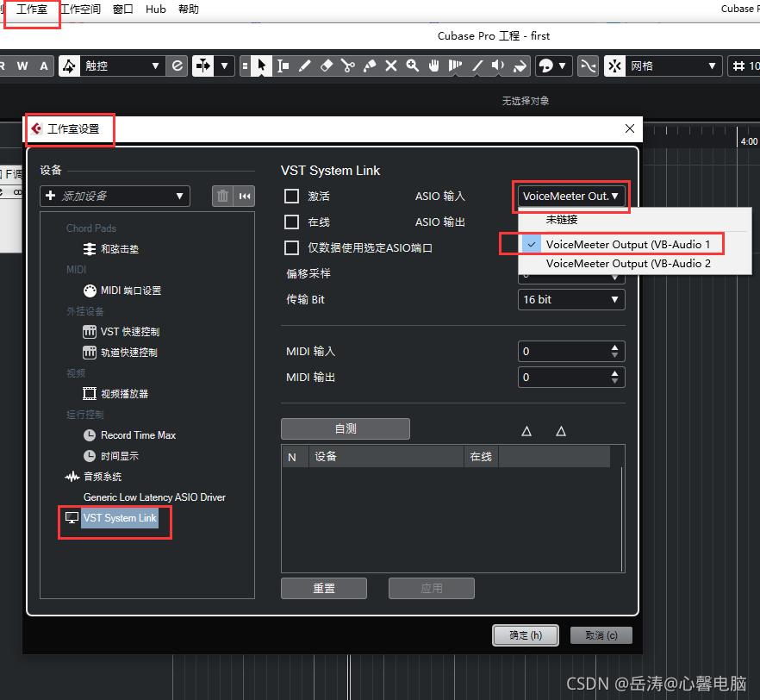Toggle the A automation button
The width and height of the screenshot is (760, 700).
[x=44, y=66]
